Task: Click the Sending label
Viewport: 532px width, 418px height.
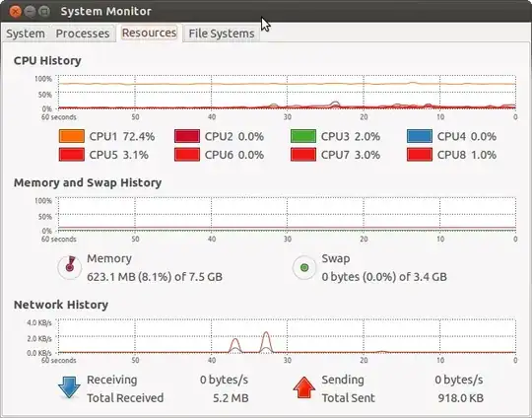Action: 343,380
